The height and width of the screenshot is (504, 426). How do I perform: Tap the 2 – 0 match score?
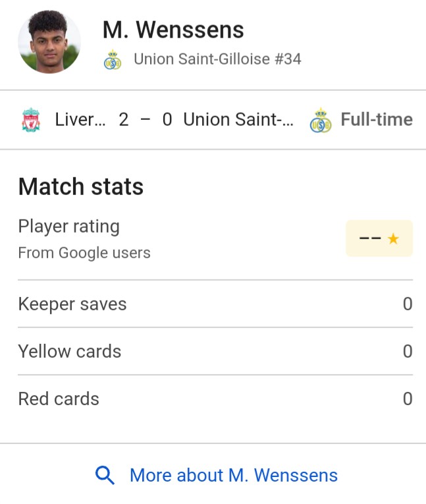(146, 119)
